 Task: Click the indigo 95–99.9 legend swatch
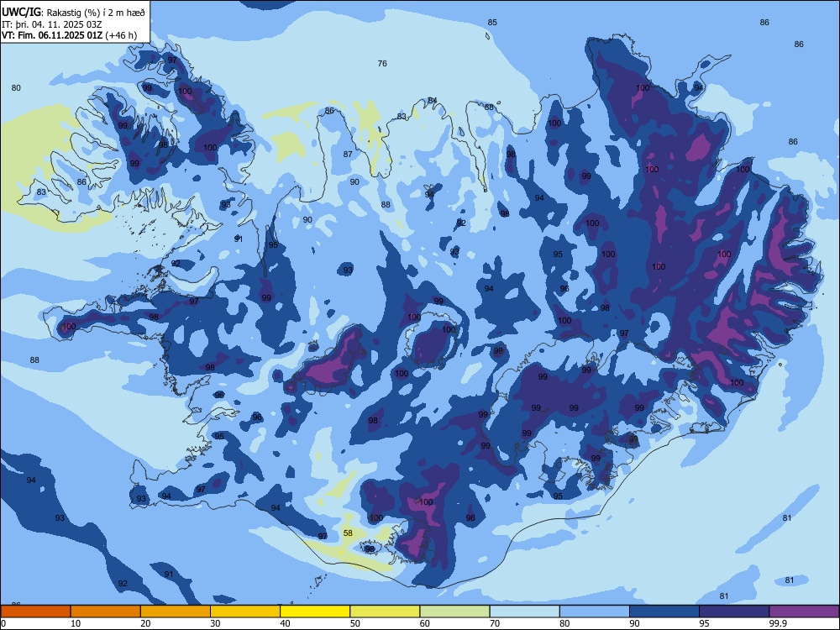(734, 612)
